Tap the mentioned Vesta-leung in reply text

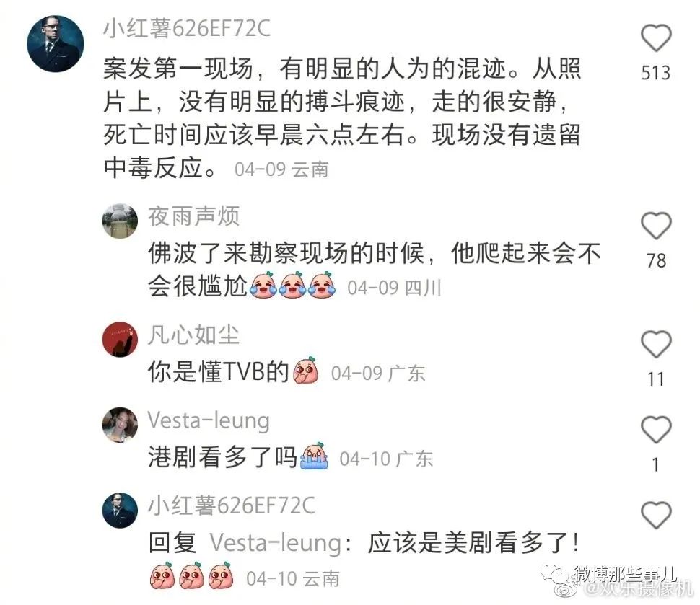(x=276, y=543)
